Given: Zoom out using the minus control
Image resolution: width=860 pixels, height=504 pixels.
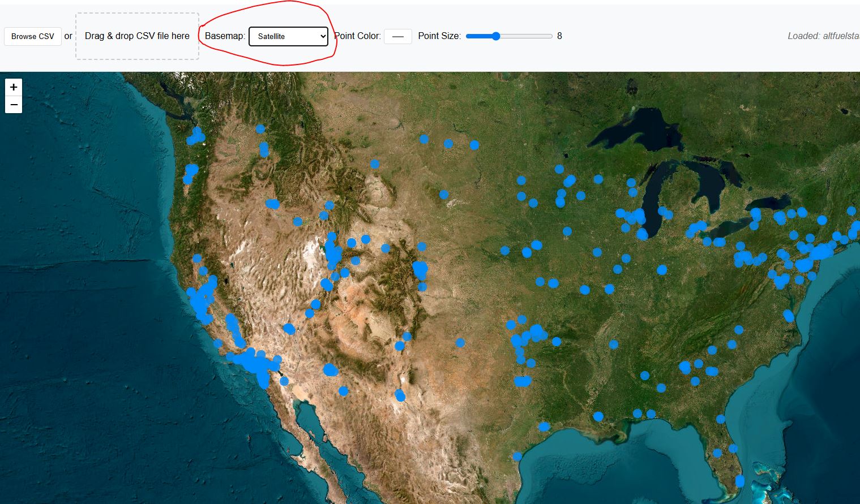Looking at the screenshot, I should click(13, 105).
